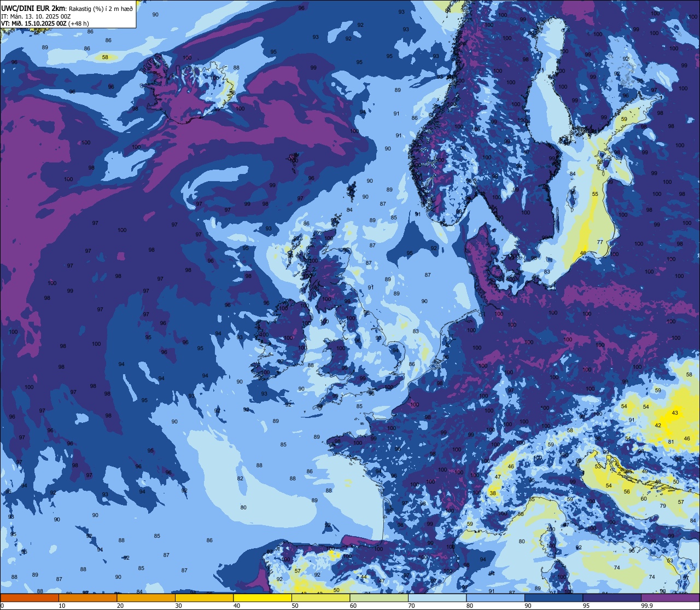Click the humidity value '44' over northern Spain
The width and height of the screenshot is (700, 610).
(x=364, y=577)
